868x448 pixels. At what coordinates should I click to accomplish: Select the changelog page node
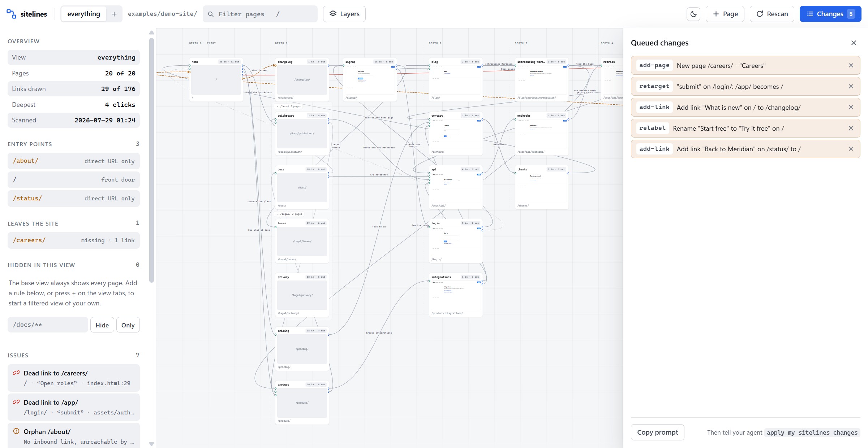coord(302,79)
